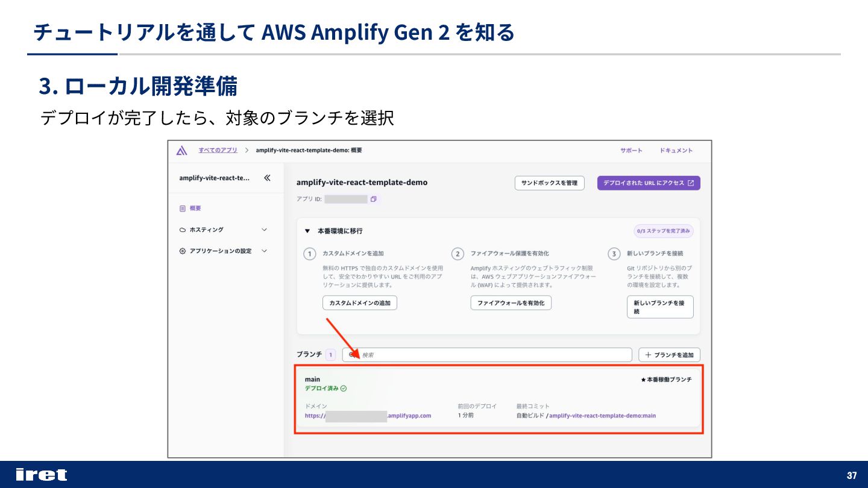Image resolution: width=868 pixels, height=488 pixels.
Task: Go to the すべてのアプリ breadcrumb link
Action: coord(218,150)
